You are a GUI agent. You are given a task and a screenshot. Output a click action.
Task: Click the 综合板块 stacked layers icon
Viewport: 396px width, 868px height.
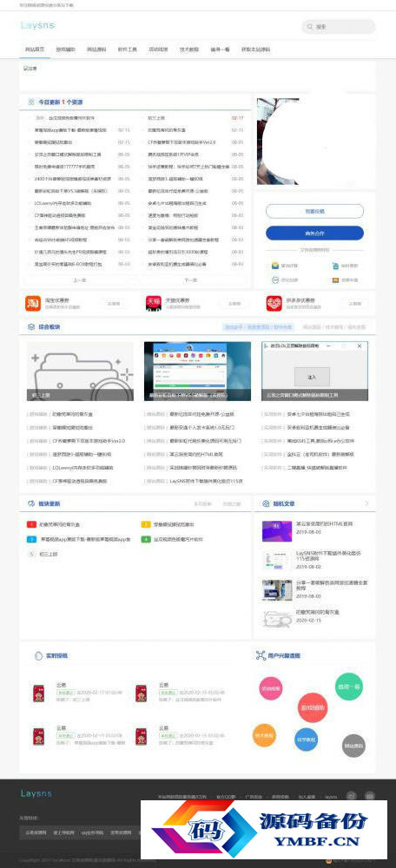pos(31,327)
